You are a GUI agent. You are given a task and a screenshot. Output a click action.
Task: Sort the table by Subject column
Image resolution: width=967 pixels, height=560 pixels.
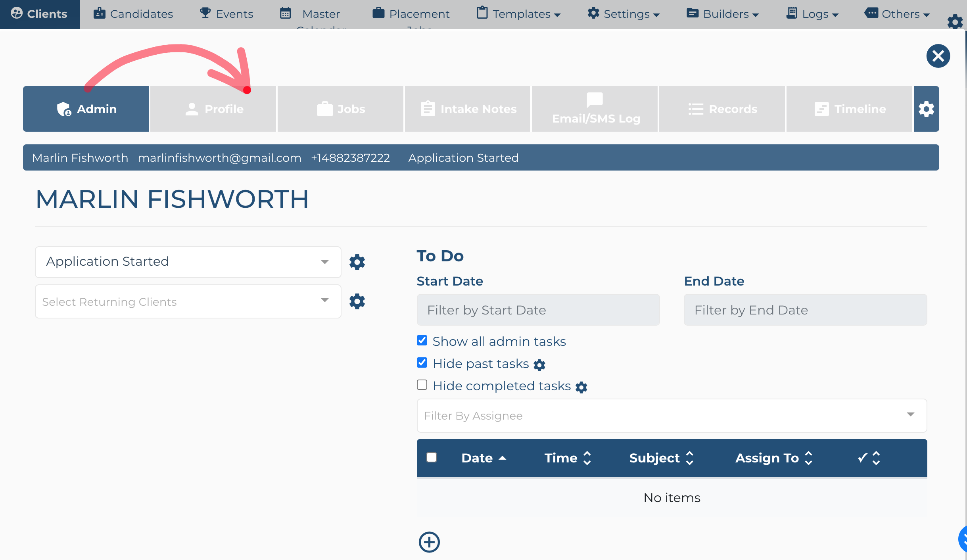(661, 458)
